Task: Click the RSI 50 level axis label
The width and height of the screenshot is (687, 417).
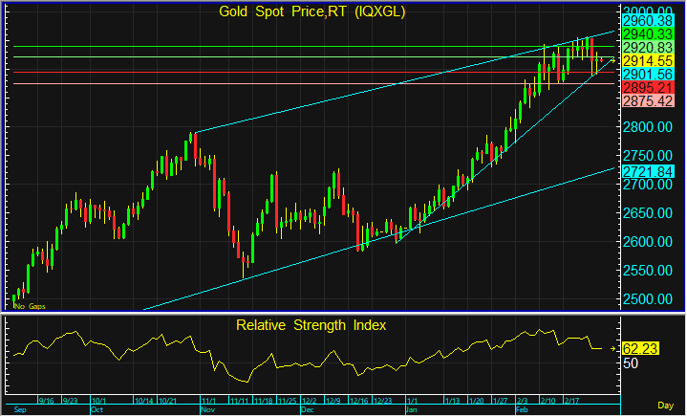Action: click(630, 365)
